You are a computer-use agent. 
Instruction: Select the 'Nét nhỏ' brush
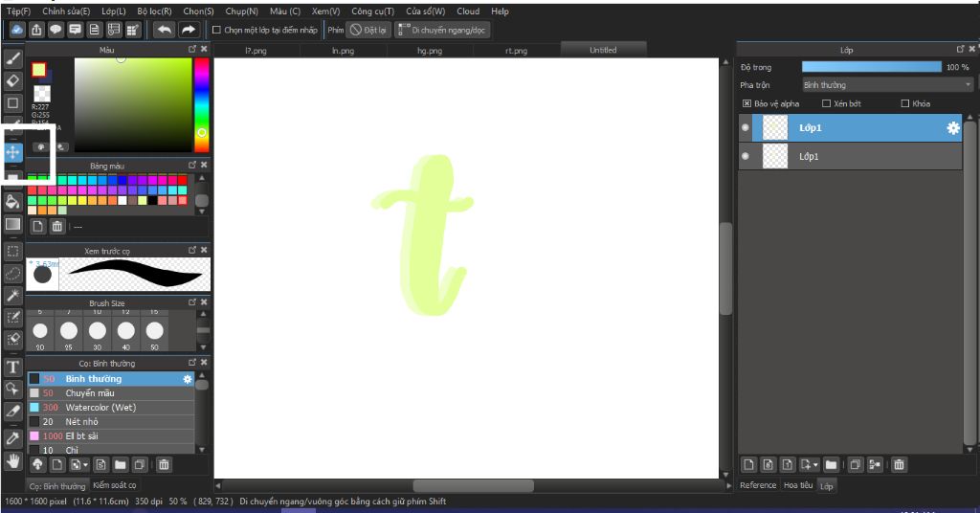coord(111,422)
